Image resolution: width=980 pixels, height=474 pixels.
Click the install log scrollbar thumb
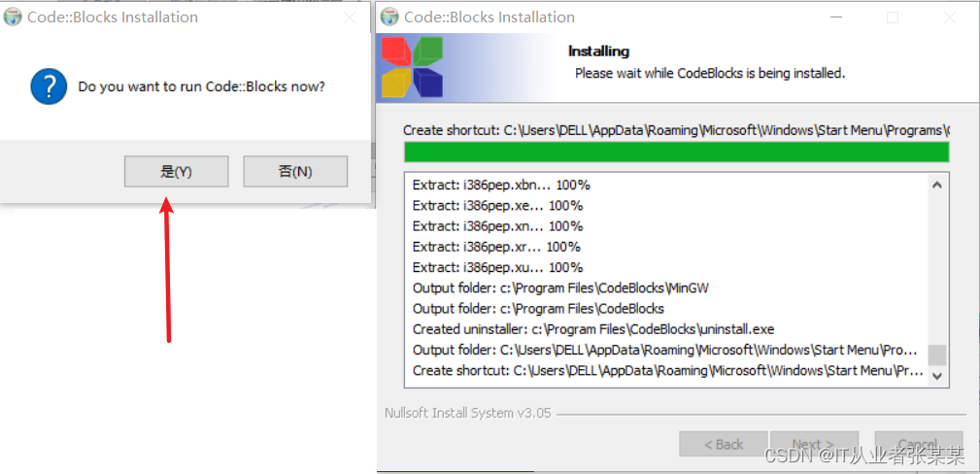pos(937,355)
